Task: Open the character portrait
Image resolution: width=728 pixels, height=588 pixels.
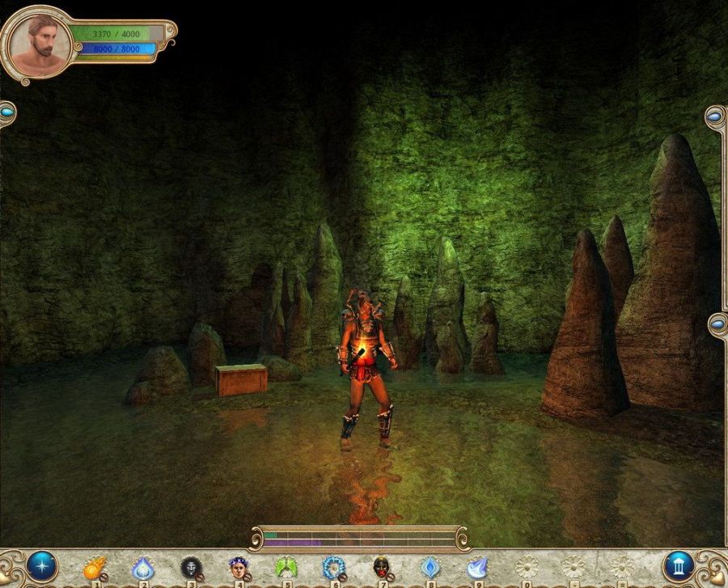Action: tap(39, 42)
